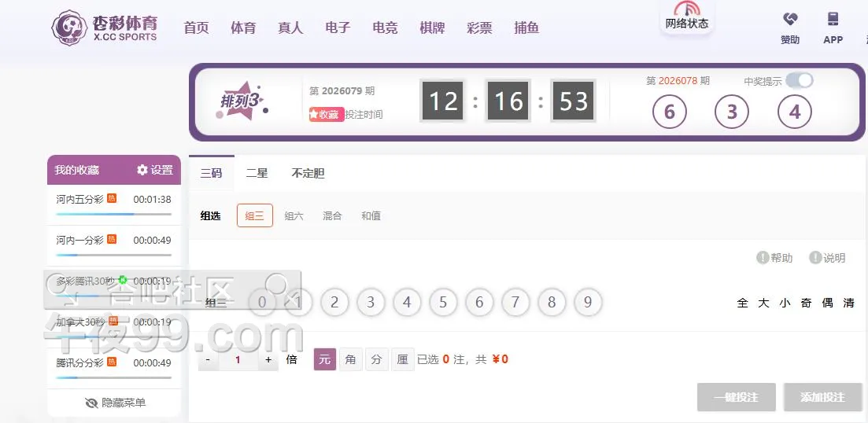The height and width of the screenshot is (423, 868).
Task: Open the favorites settings gear
Action: [x=142, y=171]
